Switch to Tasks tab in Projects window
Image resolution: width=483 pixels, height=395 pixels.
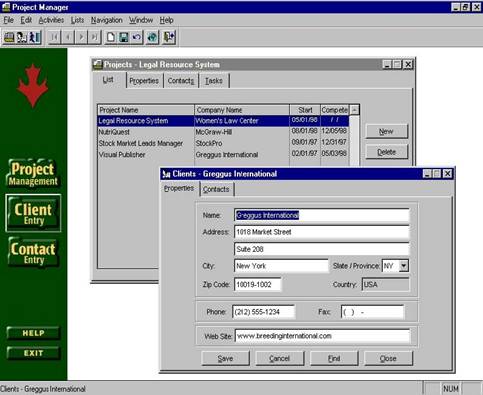tap(214, 81)
